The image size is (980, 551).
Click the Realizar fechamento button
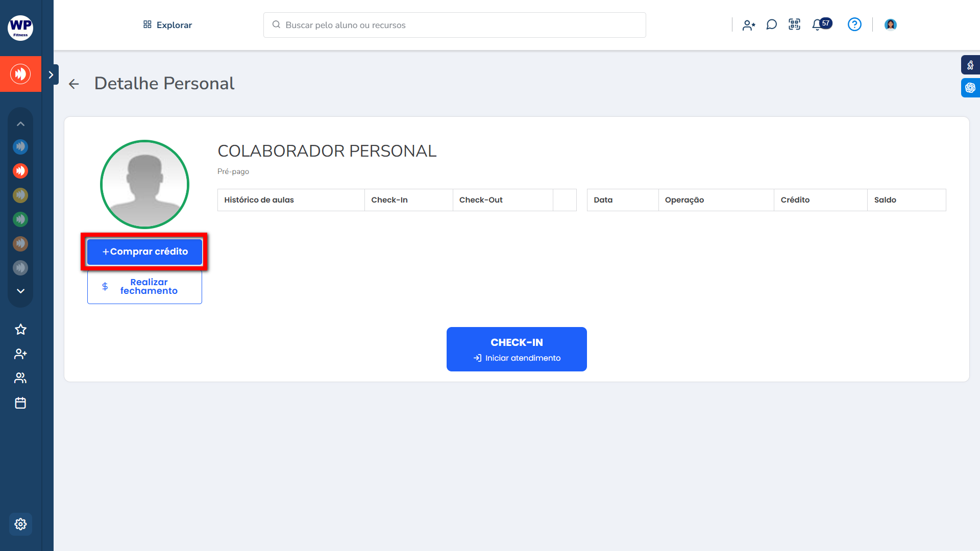pyautogui.click(x=144, y=287)
